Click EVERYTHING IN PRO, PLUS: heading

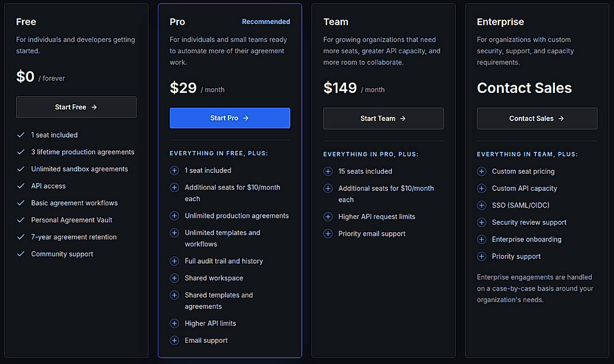(x=371, y=154)
